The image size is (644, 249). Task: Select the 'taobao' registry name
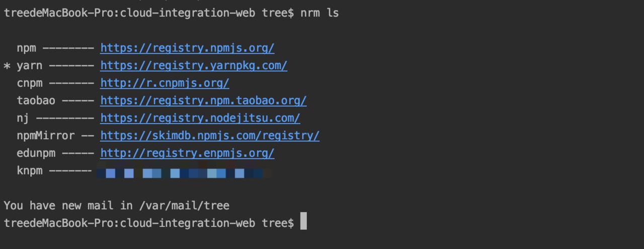click(36, 101)
